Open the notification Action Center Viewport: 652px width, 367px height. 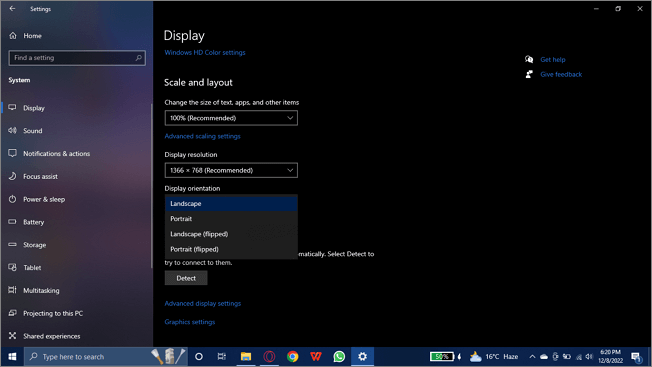[x=637, y=357]
